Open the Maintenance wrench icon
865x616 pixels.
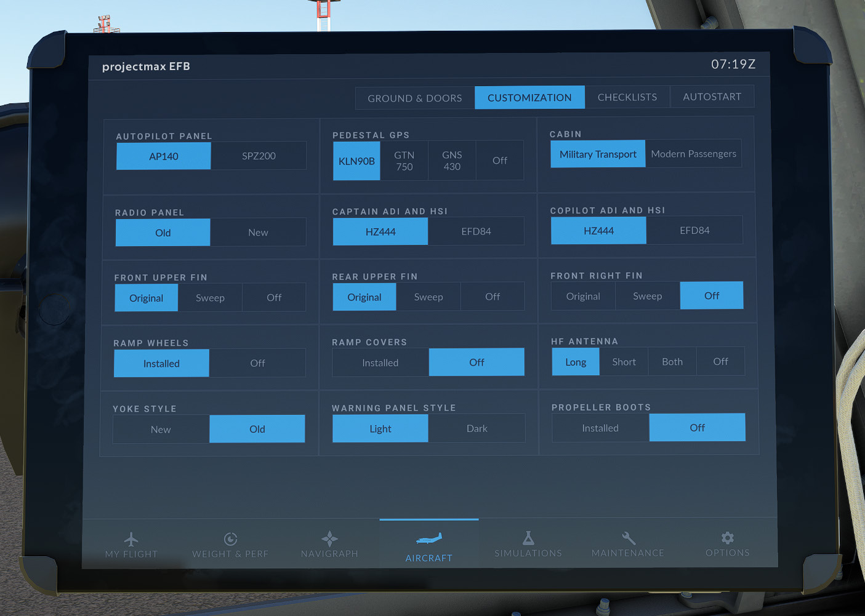628,538
